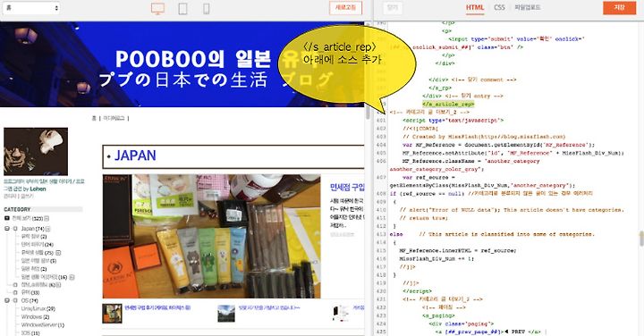Click line 415 MF_Reference.innerHTML code
This screenshot has height=336, width=644.
pos(458,250)
